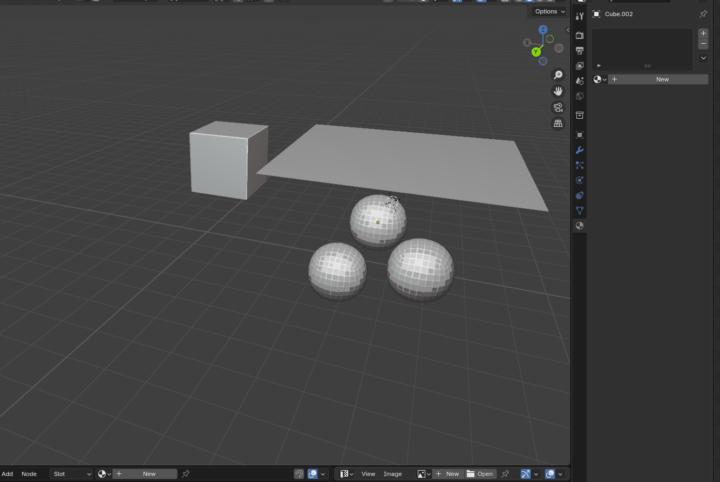The height and width of the screenshot is (482, 720).
Task: Add a material slot with plus
Action: 703,33
